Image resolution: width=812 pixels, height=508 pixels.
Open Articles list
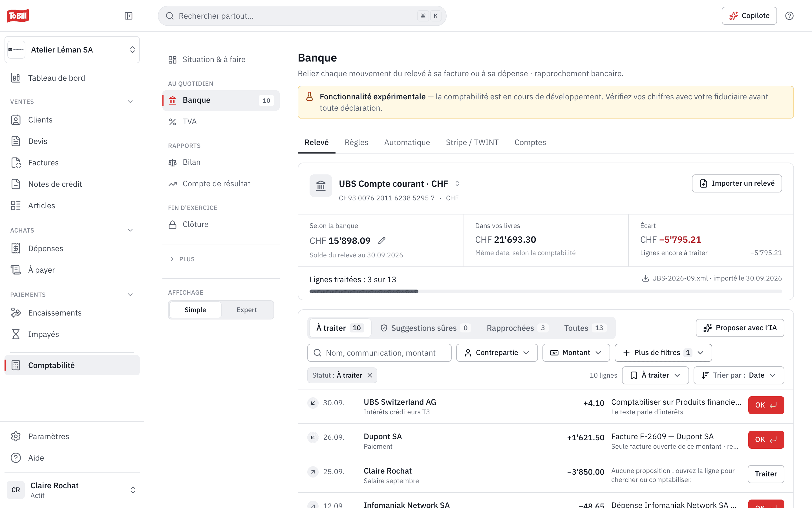coord(72,206)
